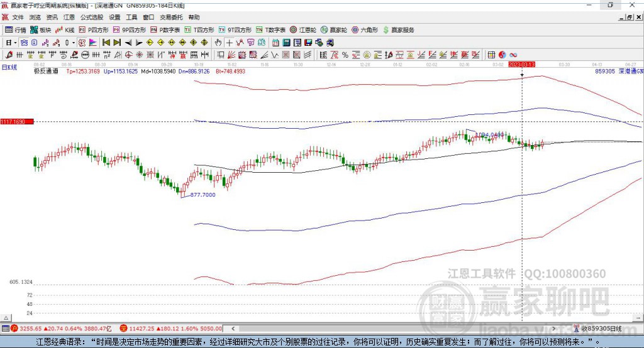Select the red crosshair circle tool

(x=128, y=55)
